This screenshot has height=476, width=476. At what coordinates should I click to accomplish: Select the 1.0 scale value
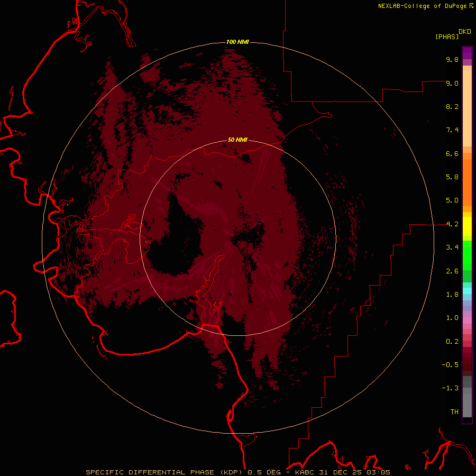(x=452, y=318)
